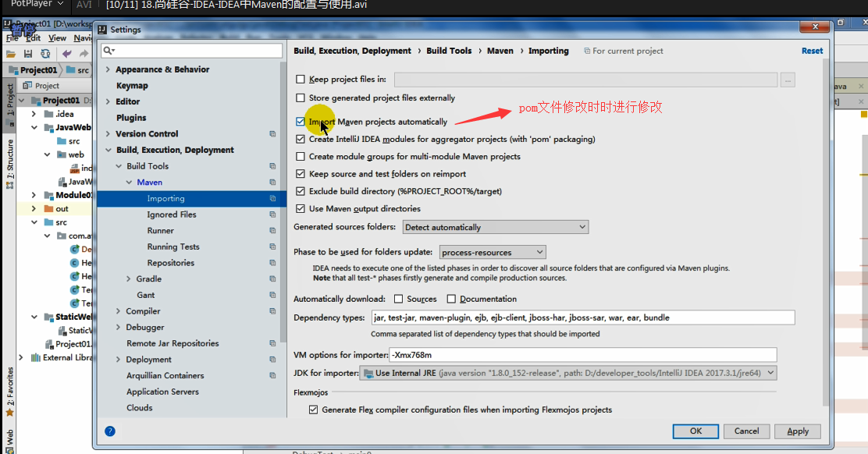Collapse Build, Execution, Deployment section
Screen dimensions: 868x454
[108, 150]
